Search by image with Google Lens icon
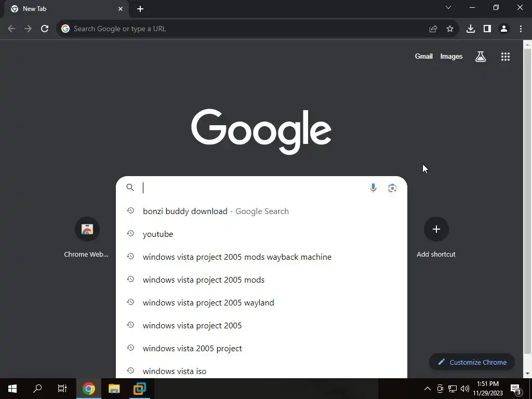 (393, 188)
